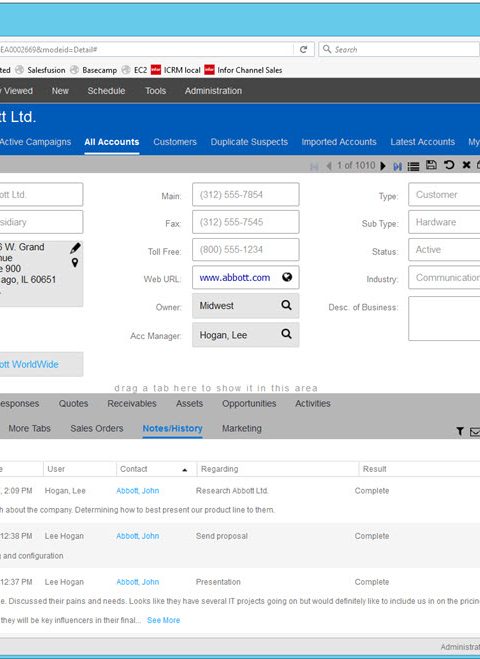The width and height of the screenshot is (480, 659).
Task: Click the globe icon beside Web URL
Action: pos(287,277)
